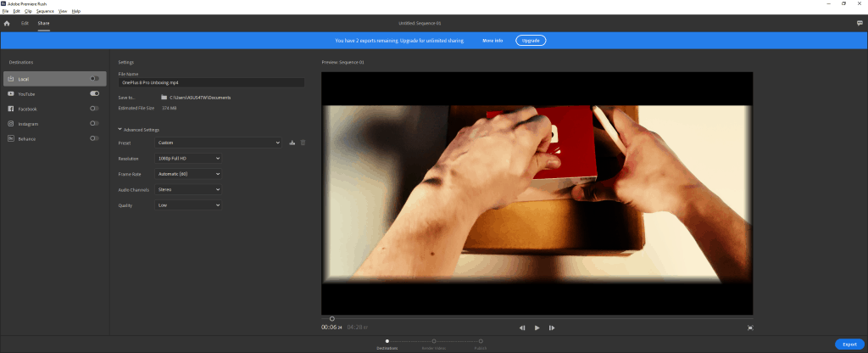Go to the Home screen icon
The width and height of the screenshot is (868, 353).
pyautogui.click(x=7, y=23)
